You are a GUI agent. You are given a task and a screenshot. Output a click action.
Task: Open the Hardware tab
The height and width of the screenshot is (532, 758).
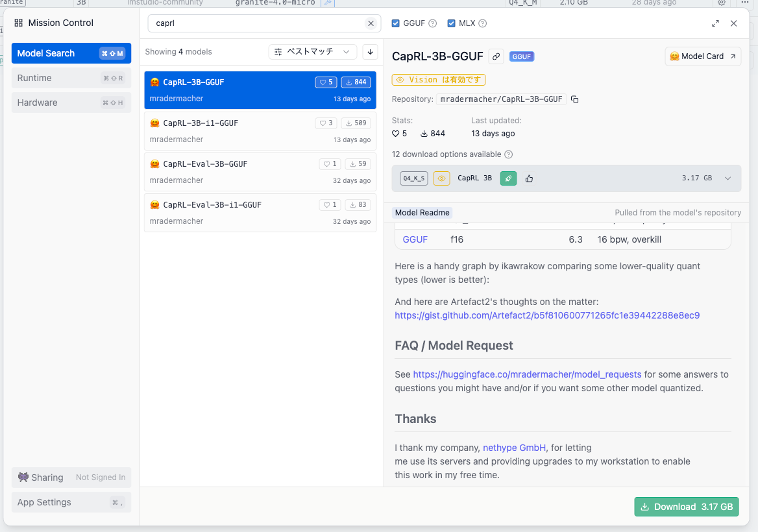click(71, 103)
